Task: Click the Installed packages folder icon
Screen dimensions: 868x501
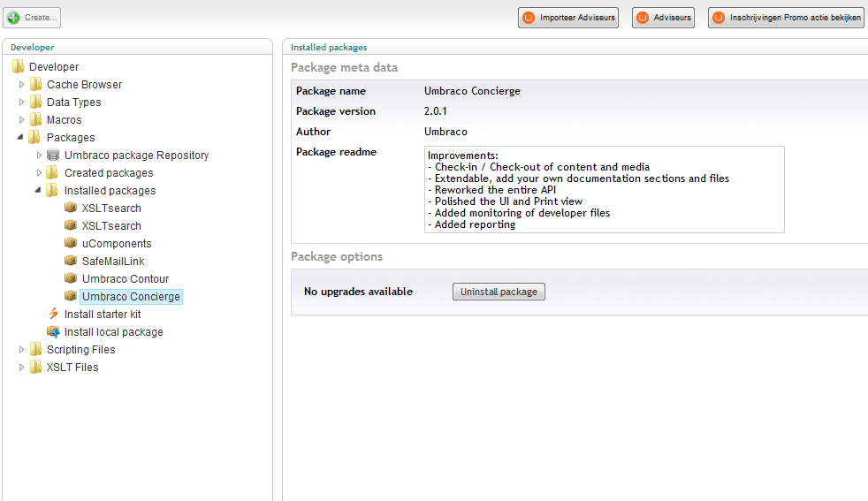Action: point(52,191)
